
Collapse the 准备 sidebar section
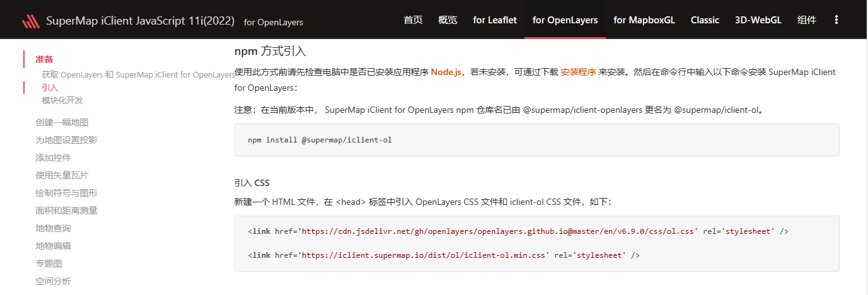(44, 59)
